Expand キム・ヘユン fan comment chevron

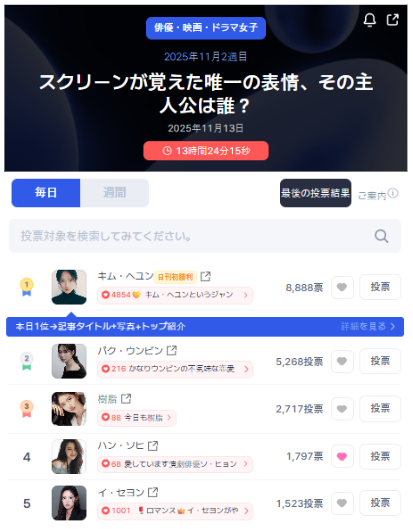[246, 295]
